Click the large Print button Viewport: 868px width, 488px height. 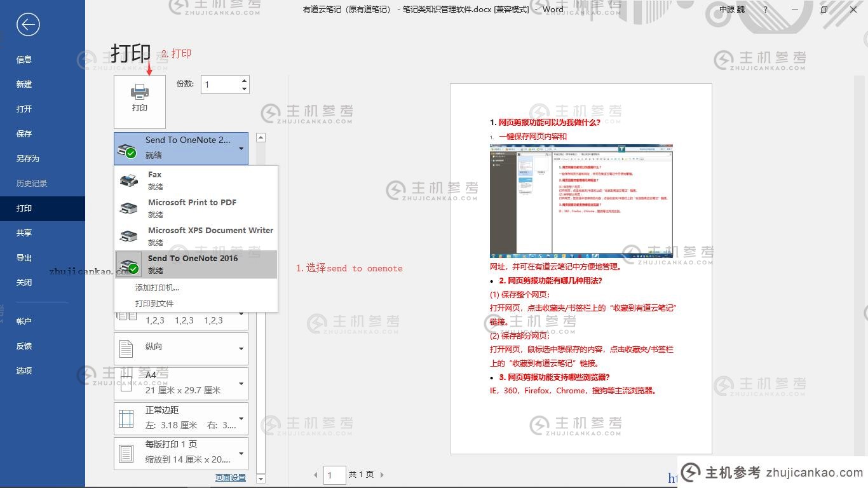[x=140, y=102]
